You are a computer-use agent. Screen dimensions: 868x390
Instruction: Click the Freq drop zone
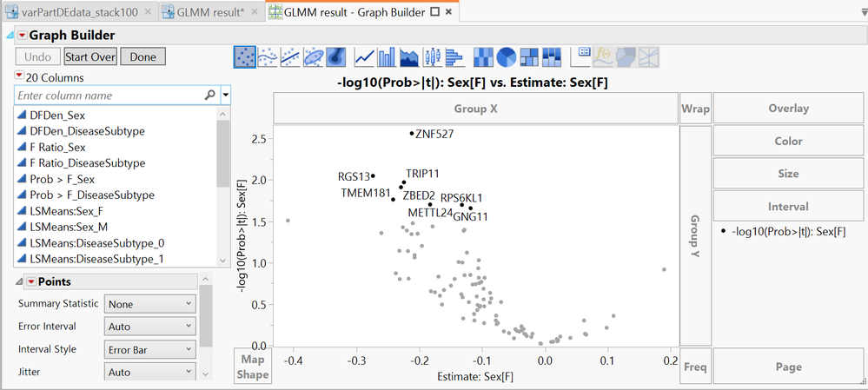point(695,367)
